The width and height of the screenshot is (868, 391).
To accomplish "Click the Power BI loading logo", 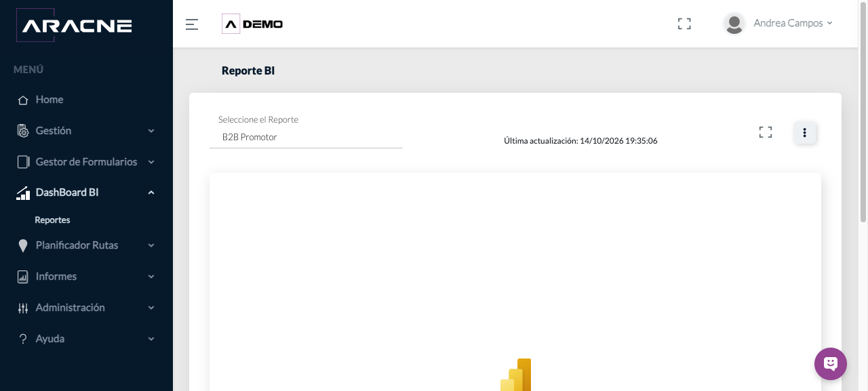I will [516, 375].
